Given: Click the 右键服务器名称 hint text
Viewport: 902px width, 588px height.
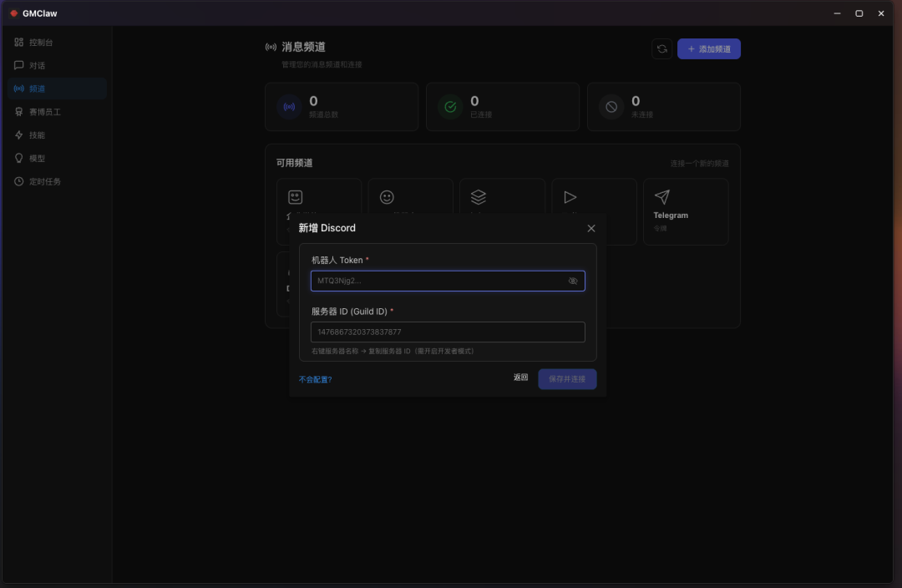Looking at the screenshot, I should click(394, 351).
